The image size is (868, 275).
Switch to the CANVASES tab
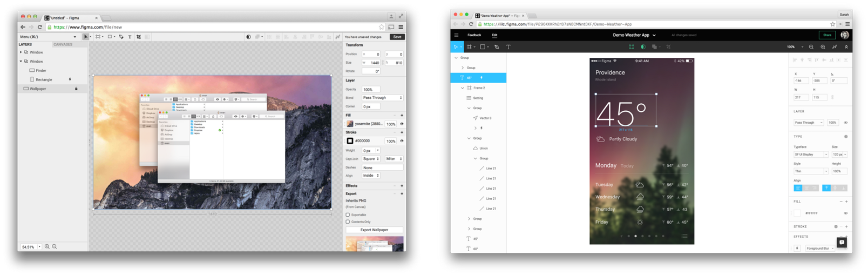tap(63, 44)
